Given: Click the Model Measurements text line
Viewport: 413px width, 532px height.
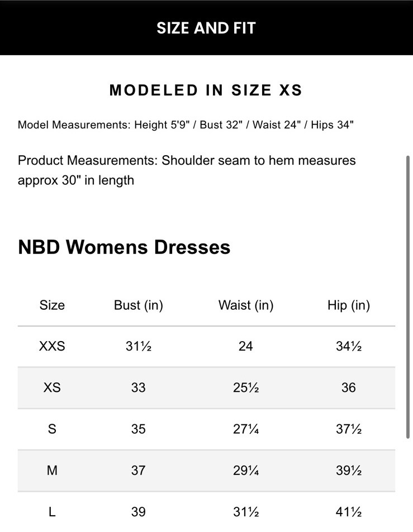Looking at the screenshot, I should (186, 124).
